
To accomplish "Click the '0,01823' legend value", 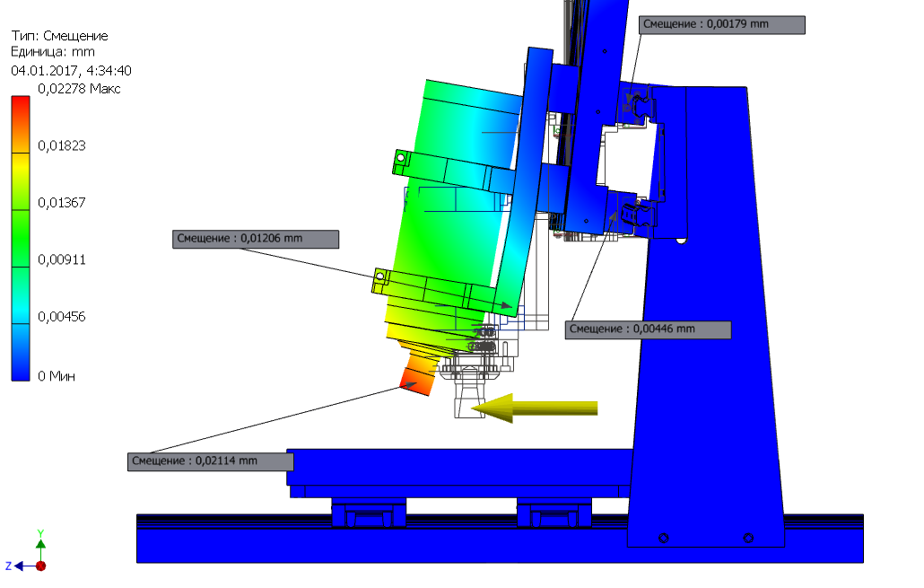I will pos(62,145).
